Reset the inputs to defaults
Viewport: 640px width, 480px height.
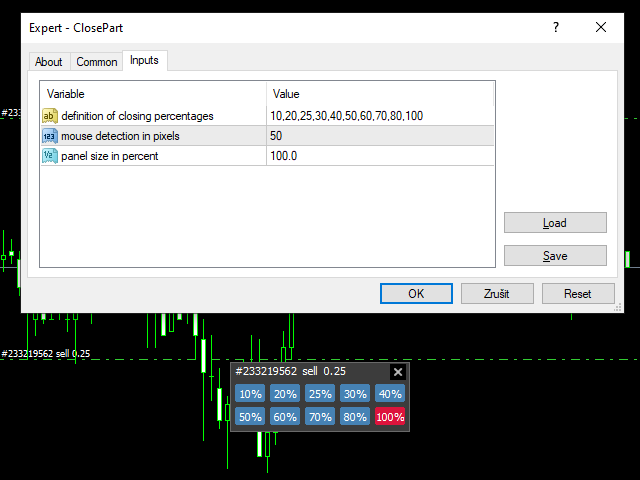tap(578, 293)
